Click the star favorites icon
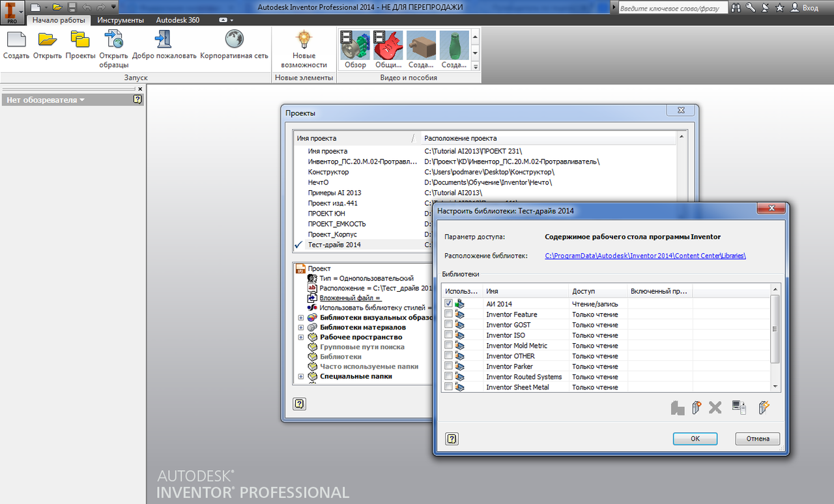This screenshot has width=834, height=504. [780, 8]
